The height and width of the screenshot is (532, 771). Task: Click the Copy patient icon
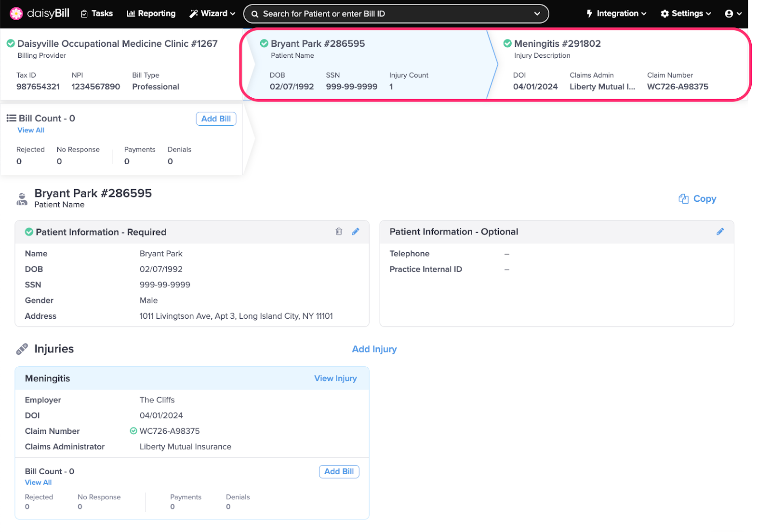pos(683,199)
